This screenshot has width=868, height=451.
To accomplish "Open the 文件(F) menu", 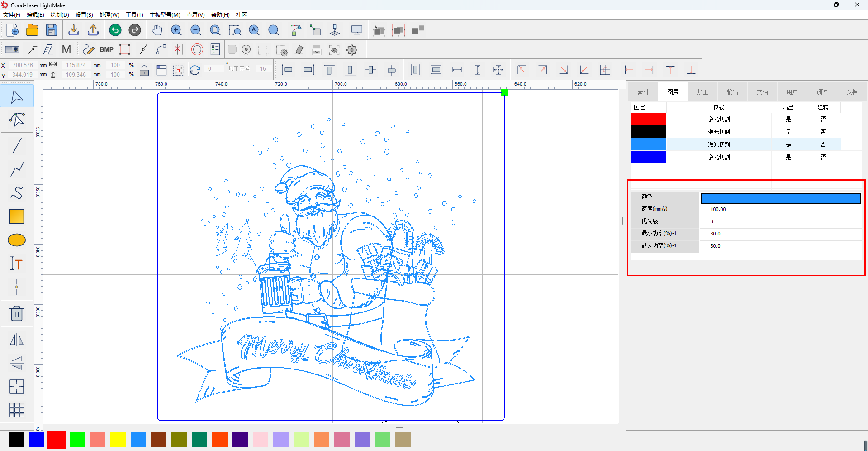I will pos(12,15).
